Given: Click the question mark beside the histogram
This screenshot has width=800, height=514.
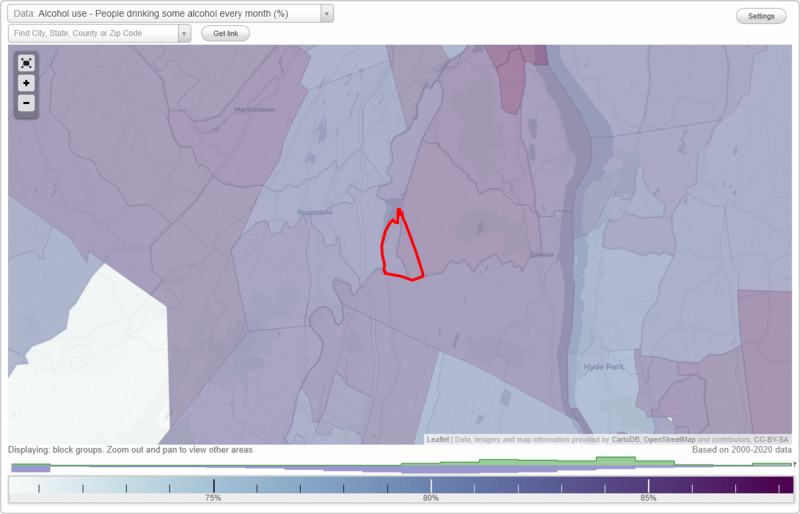Looking at the screenshot, I should pyautogui.click(x=794, y=464).
